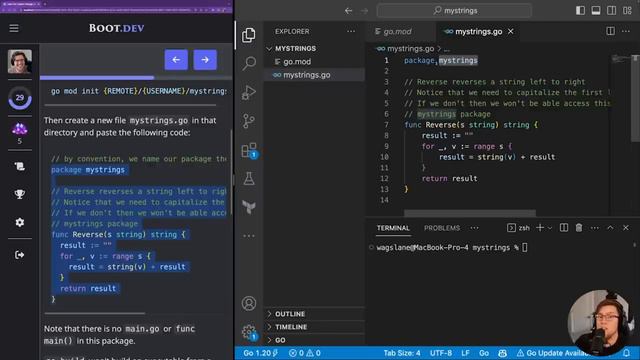The width and height of the screenshot is (640, 360).
Task: Open Boot.dev trophy leaderboard icon
Action: pos(20,194)
